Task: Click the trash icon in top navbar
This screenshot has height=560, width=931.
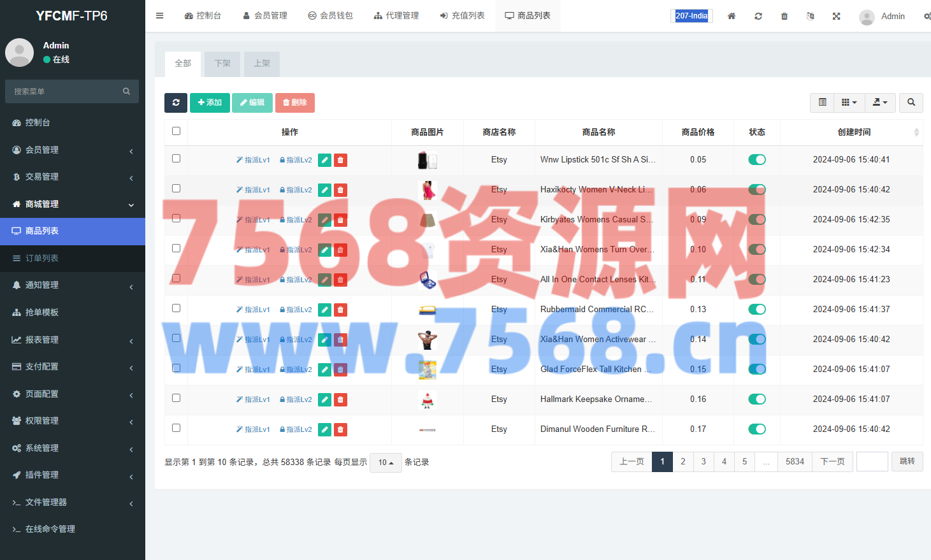Action: point(784,16)
